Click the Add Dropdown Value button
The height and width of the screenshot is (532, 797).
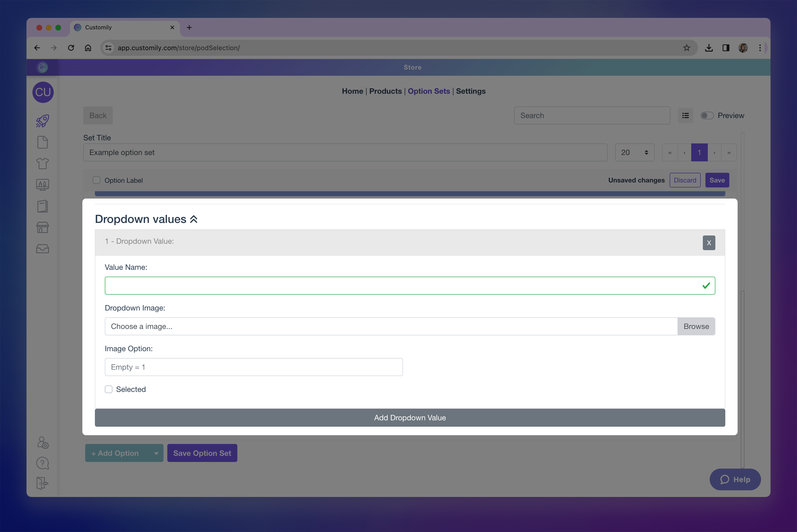pos(410,418)
